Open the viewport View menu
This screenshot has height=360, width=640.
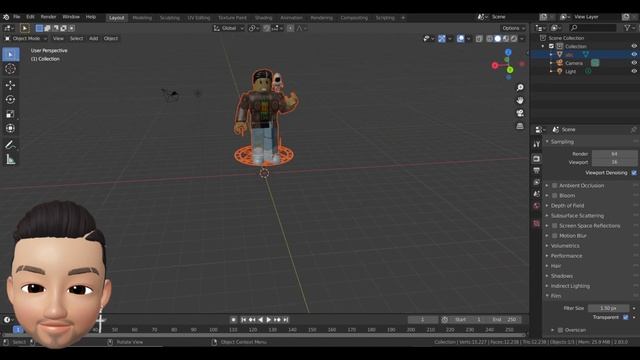click(x=58, y=38)
